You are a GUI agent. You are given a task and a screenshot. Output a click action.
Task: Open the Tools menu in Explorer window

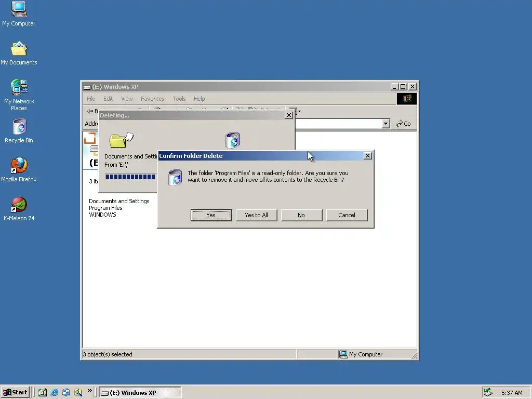point(179,99)
